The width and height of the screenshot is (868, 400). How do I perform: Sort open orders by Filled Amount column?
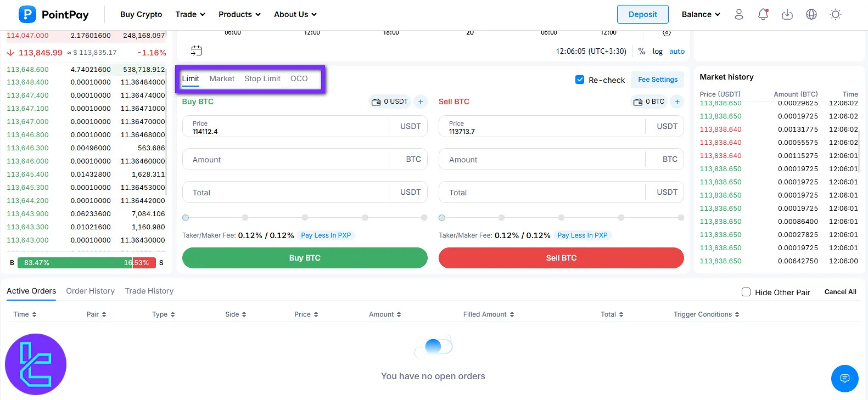point(489,314)
